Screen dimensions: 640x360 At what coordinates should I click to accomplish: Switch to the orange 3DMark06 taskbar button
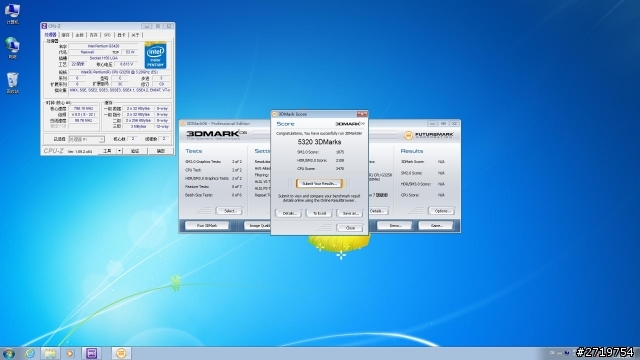pyautogui.click(x=121, y=353)
